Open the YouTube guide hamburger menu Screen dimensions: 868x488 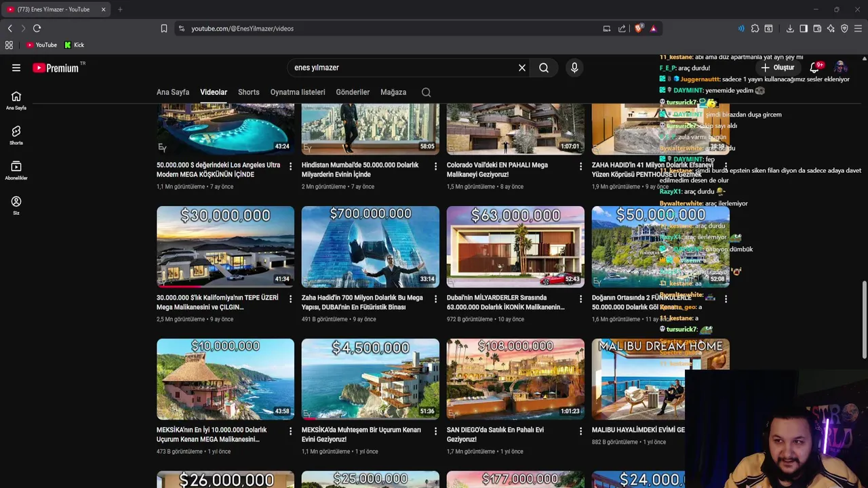pos(16,68)
